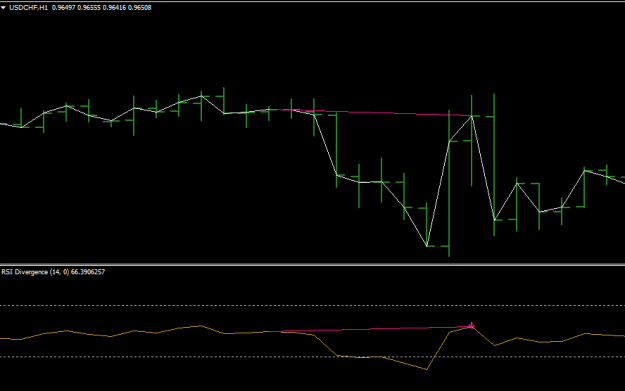Click the pink divergence arrow on RSI line
The image size is (625, 391).
(x=472, y=326)
